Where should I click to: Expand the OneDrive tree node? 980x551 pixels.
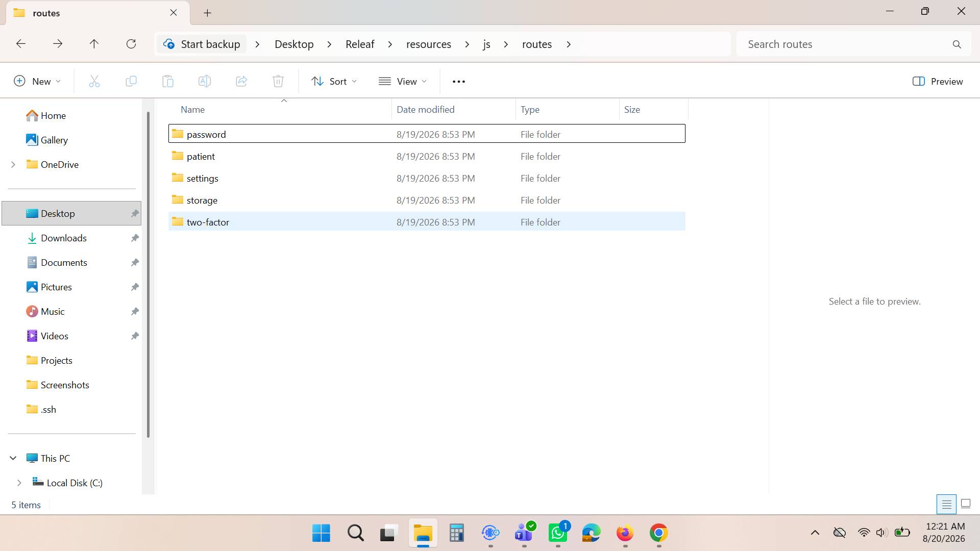tap(13, 165)
